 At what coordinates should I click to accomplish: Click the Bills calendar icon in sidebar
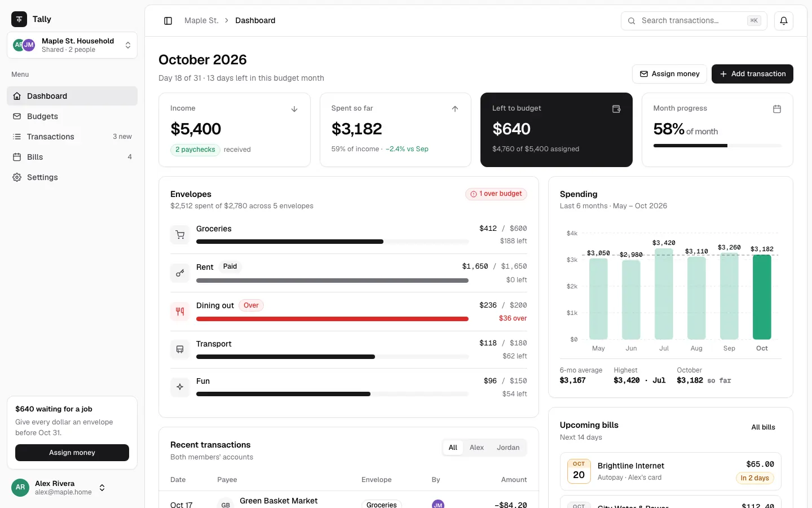(x=17, y=157)
